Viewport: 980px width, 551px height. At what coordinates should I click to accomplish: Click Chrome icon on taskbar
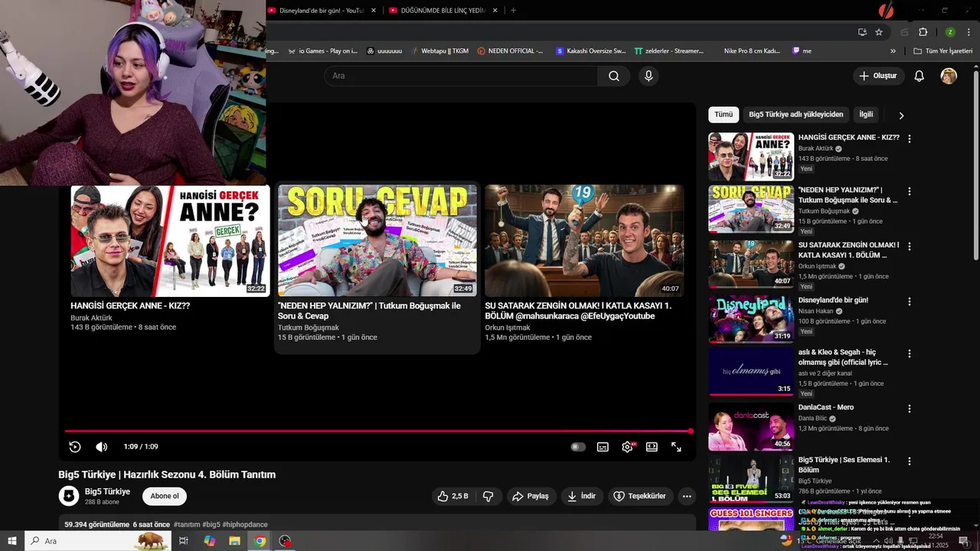(260, 541)
